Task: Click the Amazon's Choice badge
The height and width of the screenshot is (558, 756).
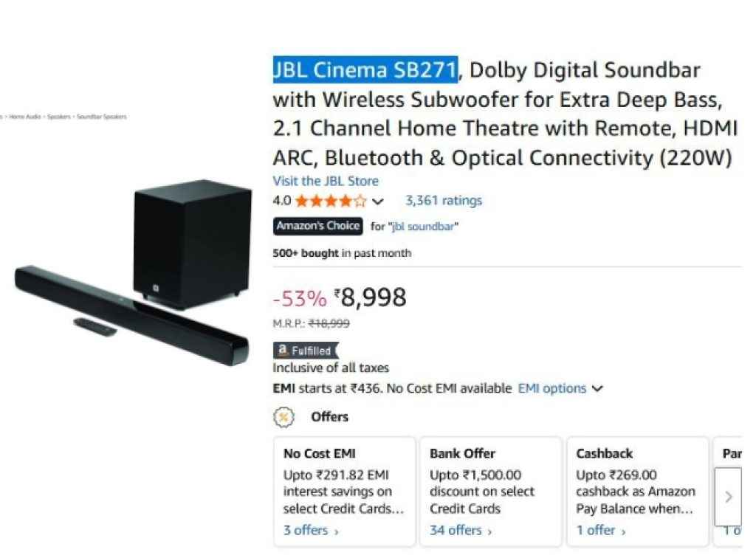Action: click(x=317, y=227)
